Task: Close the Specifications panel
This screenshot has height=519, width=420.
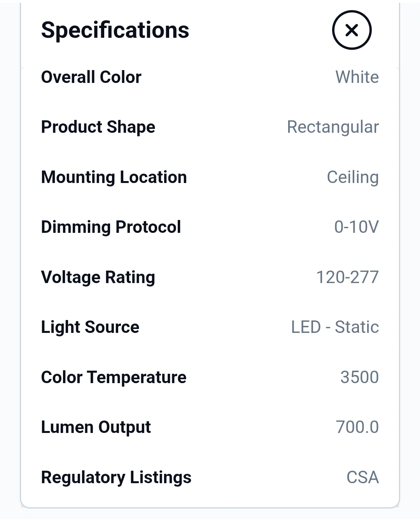Action: [x=352, y=30]
